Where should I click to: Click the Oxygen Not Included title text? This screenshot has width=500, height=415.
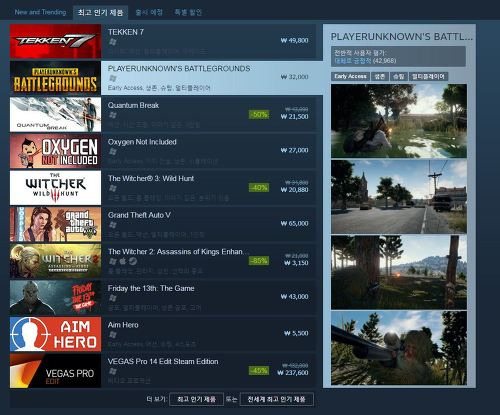(142, 142)
